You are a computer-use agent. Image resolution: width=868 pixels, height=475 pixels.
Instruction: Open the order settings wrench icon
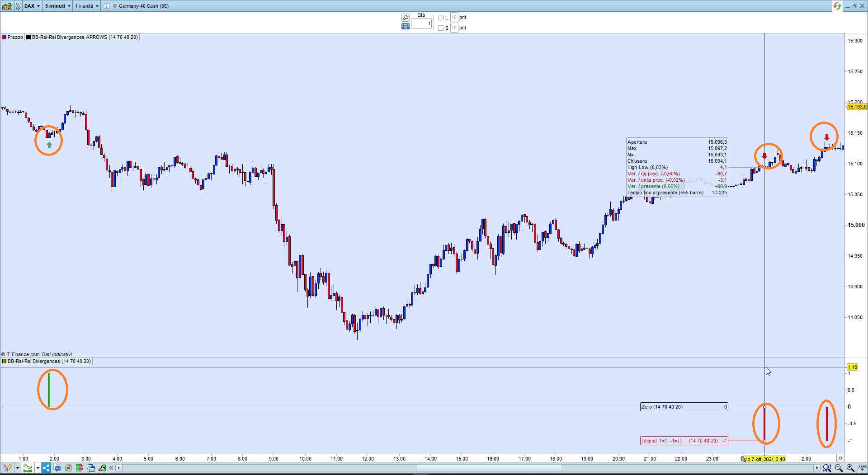click(x=405, y=18)
